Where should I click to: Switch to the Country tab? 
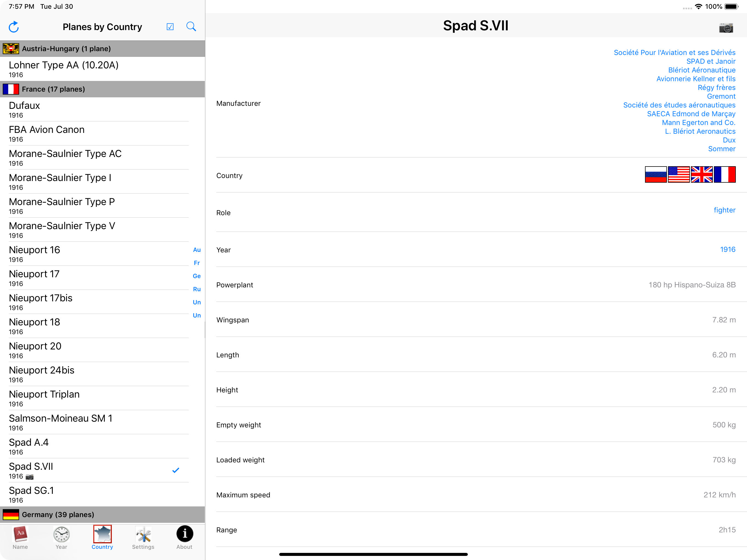click(102, 538)
